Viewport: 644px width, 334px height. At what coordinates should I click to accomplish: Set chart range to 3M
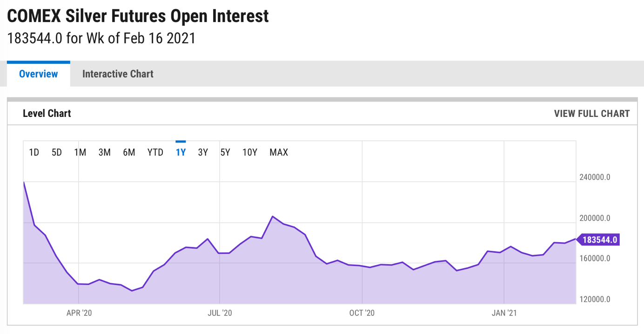[x=105, y=152]
